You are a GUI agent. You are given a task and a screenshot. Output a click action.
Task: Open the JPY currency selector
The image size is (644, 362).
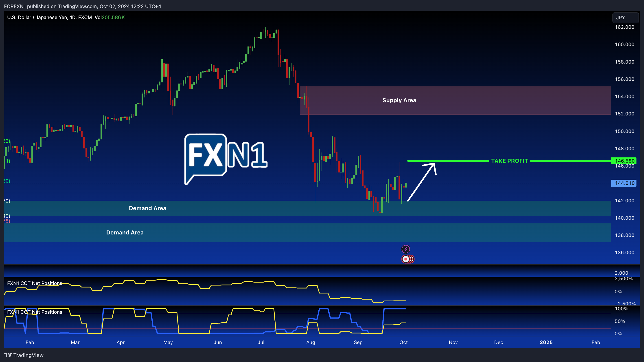pyautogui.click(x=626, y=18)
